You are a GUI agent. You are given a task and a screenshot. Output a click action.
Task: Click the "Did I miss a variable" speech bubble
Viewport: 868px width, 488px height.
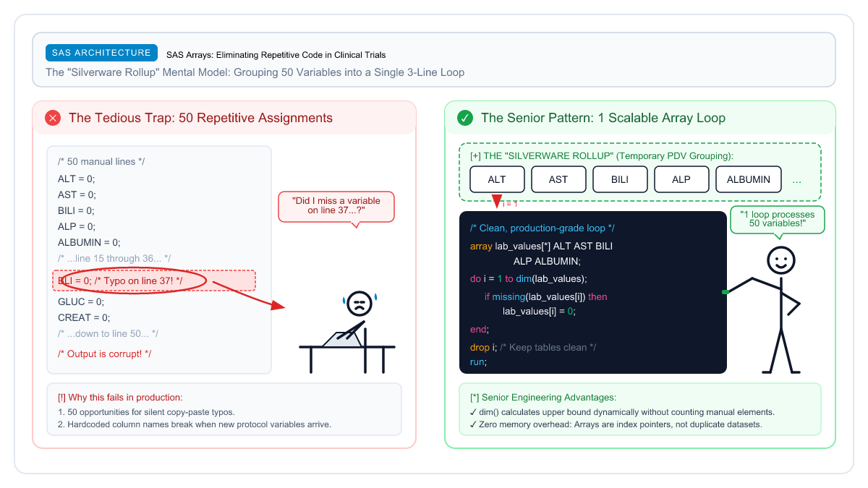click(x=336, y=207)
